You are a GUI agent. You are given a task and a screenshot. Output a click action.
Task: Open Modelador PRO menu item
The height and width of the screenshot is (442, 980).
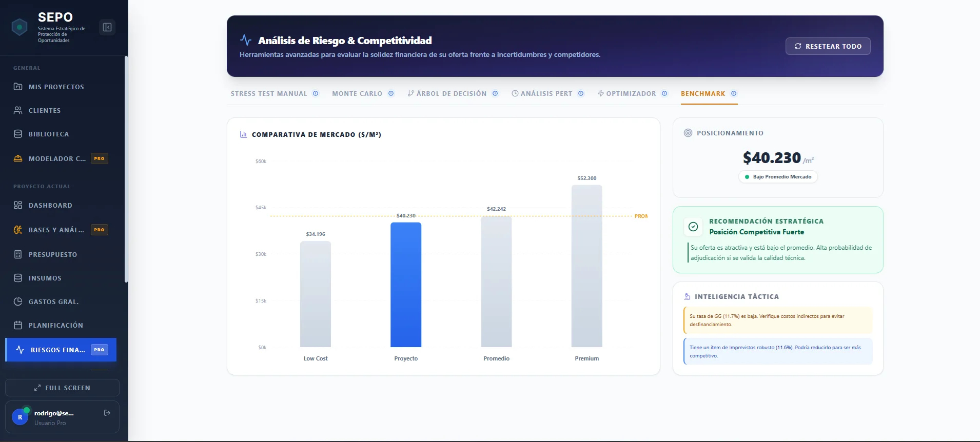[x=57, y=159]
